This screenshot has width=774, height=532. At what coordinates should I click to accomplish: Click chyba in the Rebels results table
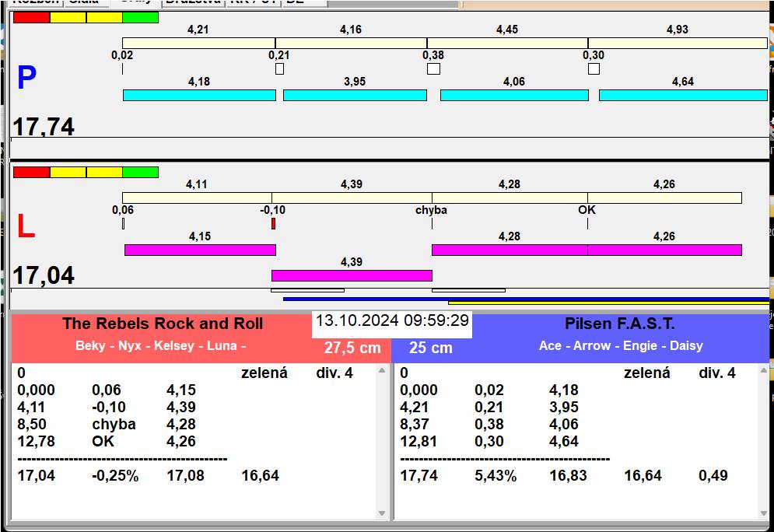[114, 425]
